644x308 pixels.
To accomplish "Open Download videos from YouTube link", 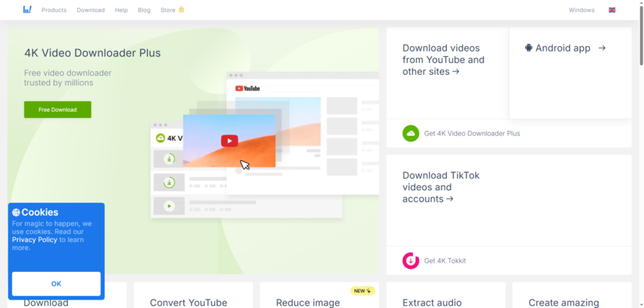I will [x=444, y=60].
